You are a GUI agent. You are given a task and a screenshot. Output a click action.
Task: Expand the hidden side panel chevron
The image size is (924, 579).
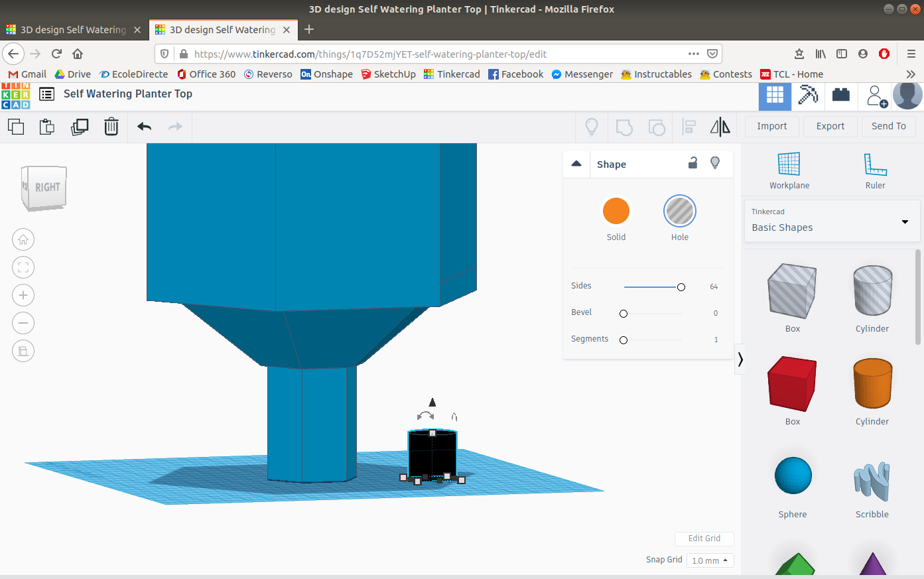(740, 359)
